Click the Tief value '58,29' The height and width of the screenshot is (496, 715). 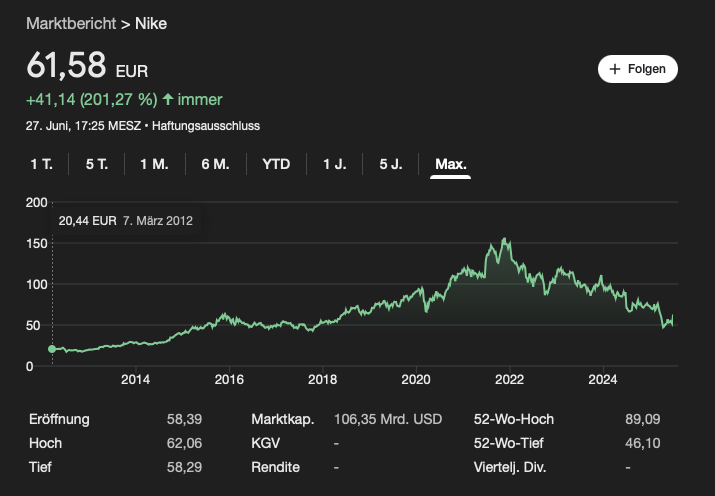tap(184, 467)
